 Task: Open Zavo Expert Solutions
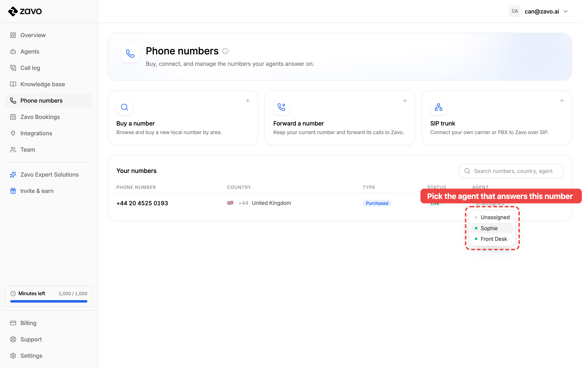tap(49, 175)
